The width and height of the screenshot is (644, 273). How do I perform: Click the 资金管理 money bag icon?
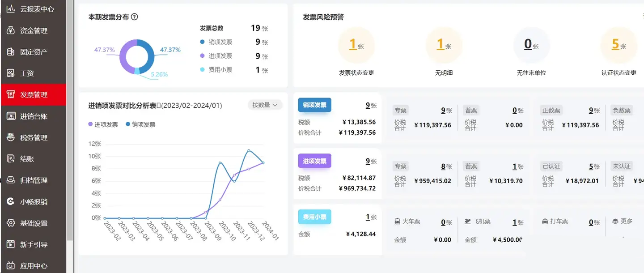coord(11,30)
